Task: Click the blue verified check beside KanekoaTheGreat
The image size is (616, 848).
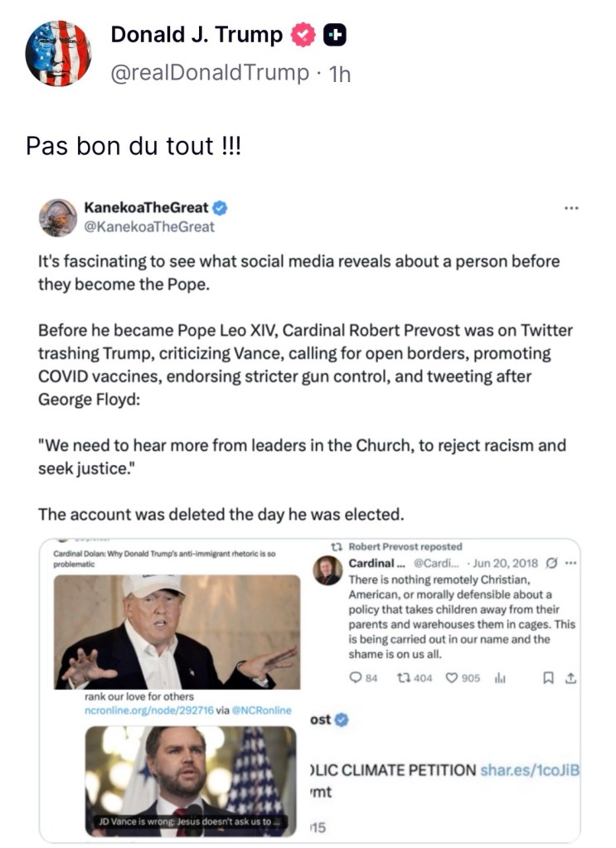Action: pos(222,208)
